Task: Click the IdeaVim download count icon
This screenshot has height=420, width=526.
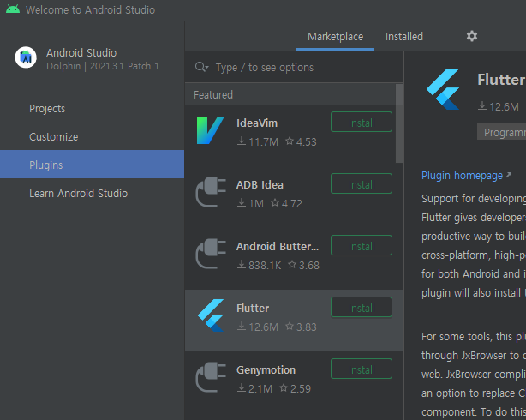Action: [x=242, y=141]
